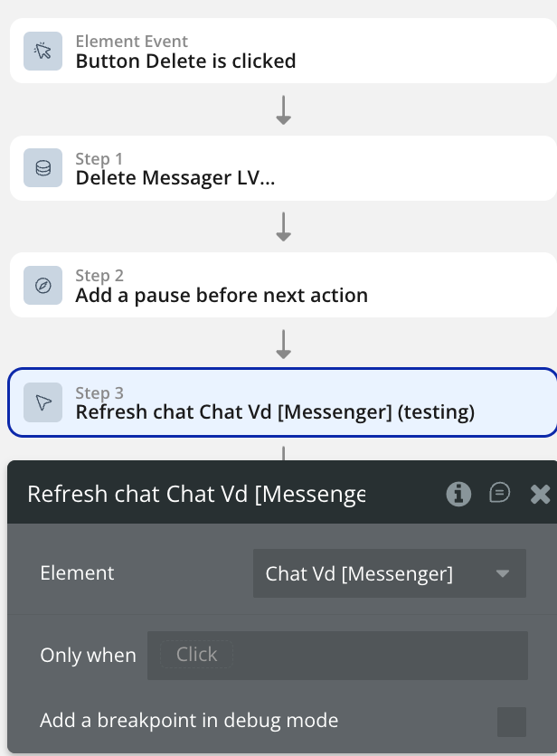Close the Refresh chat property panel
Screen dimensions: 557x756
coord(540,494)
